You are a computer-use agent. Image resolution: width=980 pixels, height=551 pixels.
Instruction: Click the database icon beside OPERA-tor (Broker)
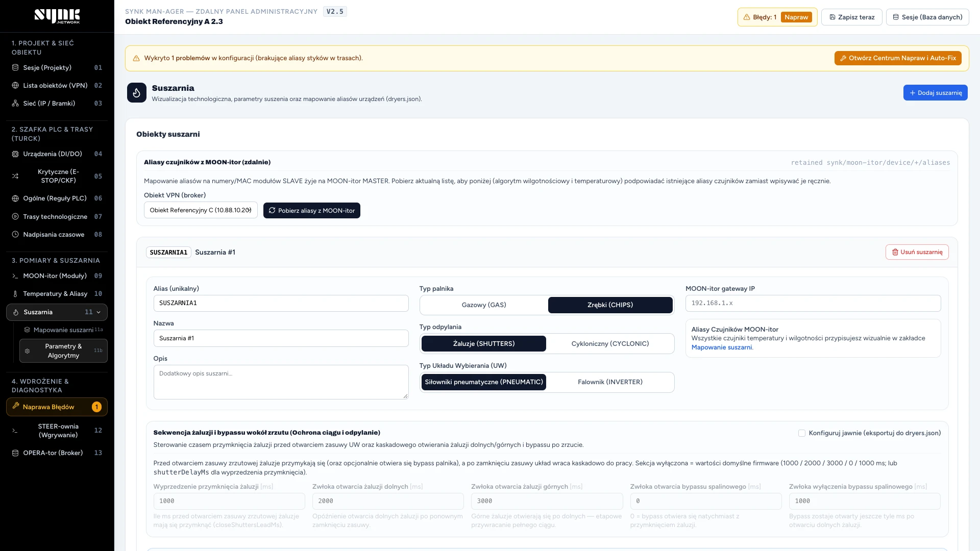click(x=15, y=453)
